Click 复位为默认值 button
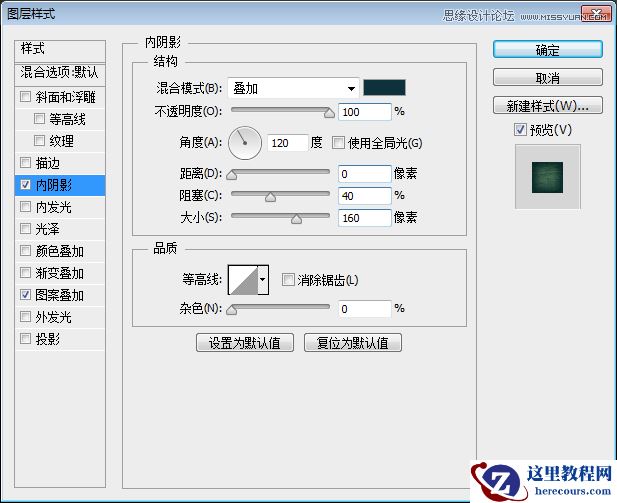 click(x=353, y=342)
